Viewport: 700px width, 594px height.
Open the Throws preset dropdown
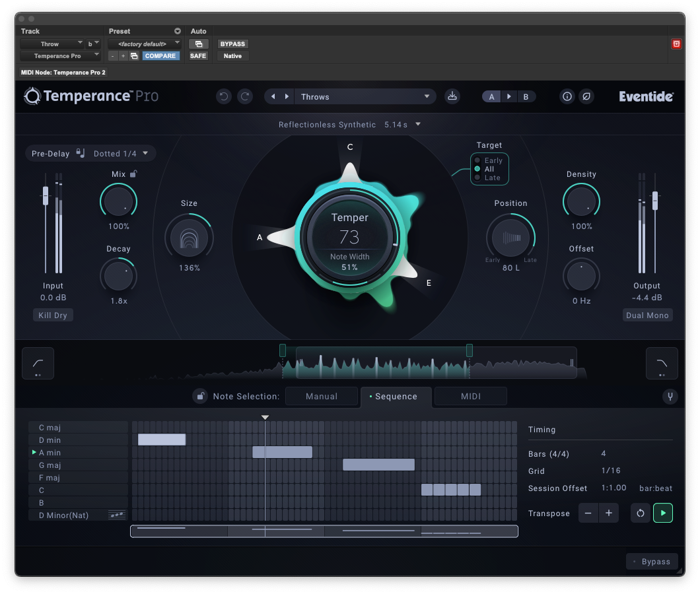point(365,97)
